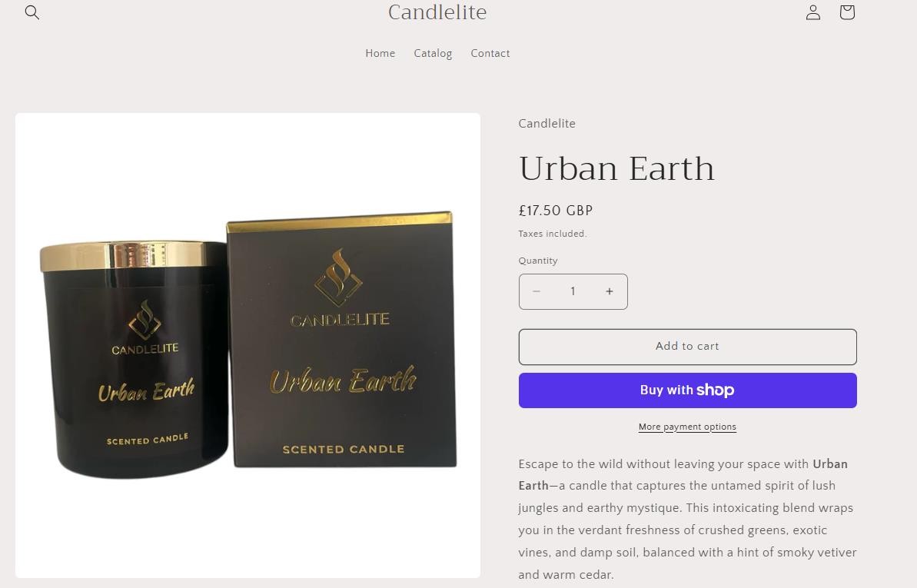This screenshot has height=588, width=917.
Task: Click the Urban Earth box in photo
Action: tap(341, 340)
